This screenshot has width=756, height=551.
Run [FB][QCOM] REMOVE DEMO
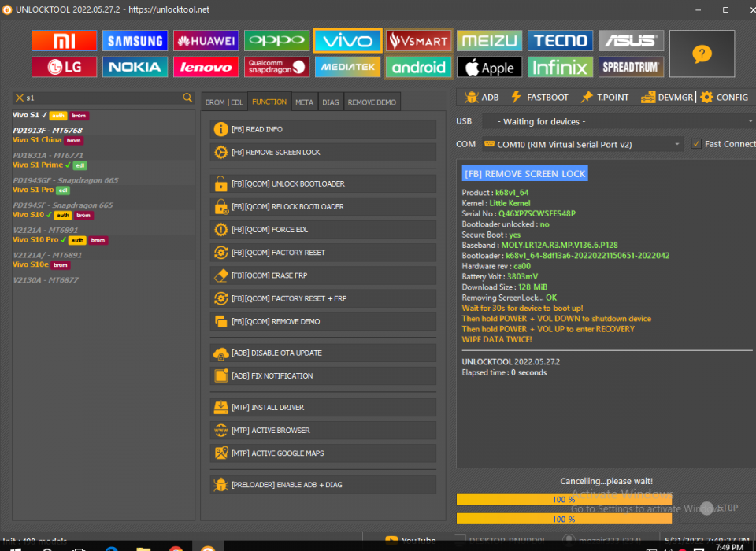tap(323, 321)
